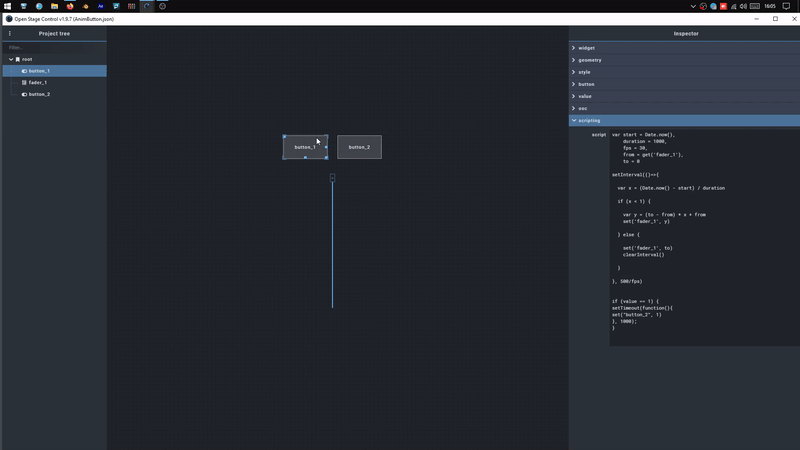This screenshot has height=450, width=800.
Task: Open Blender from the taskbar
Action: click(x=85, y=6)
